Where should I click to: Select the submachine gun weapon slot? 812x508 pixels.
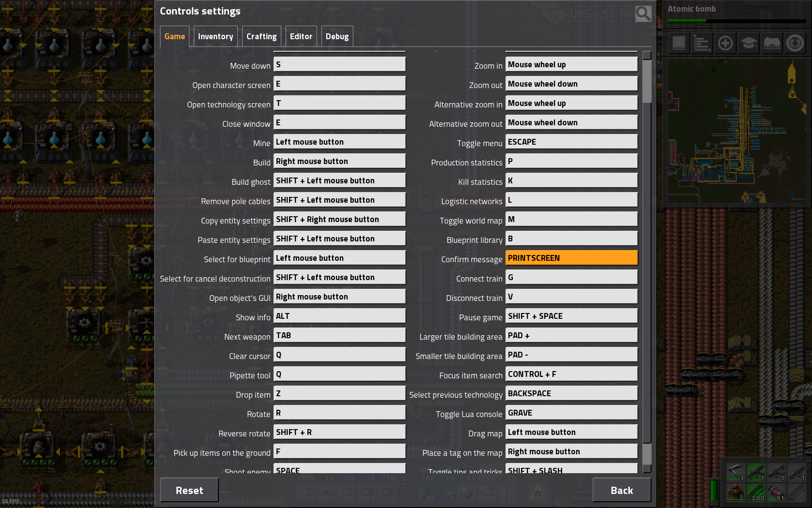tap(756, 472)
